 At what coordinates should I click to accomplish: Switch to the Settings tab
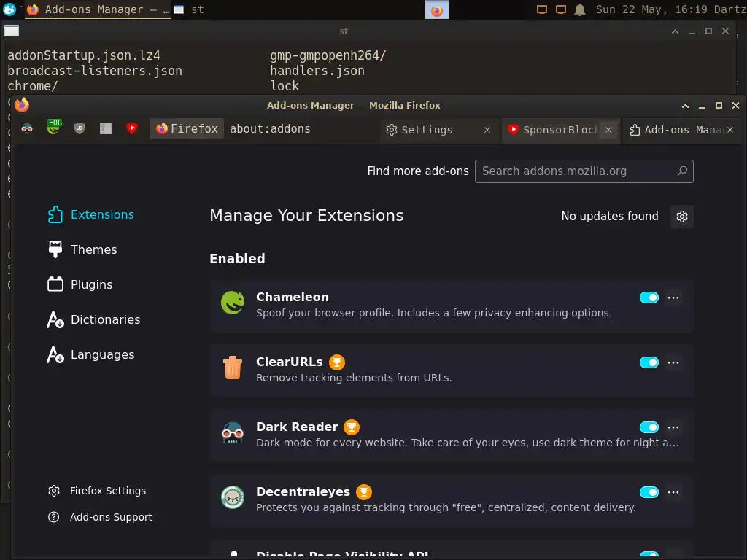(x=432, y=130)
